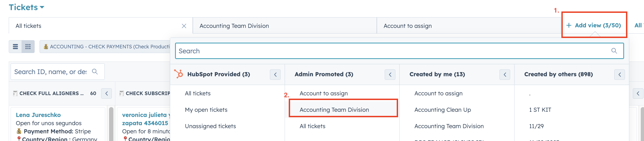
Task: Switch to board grid view icon
Action: tap(28, 47)
